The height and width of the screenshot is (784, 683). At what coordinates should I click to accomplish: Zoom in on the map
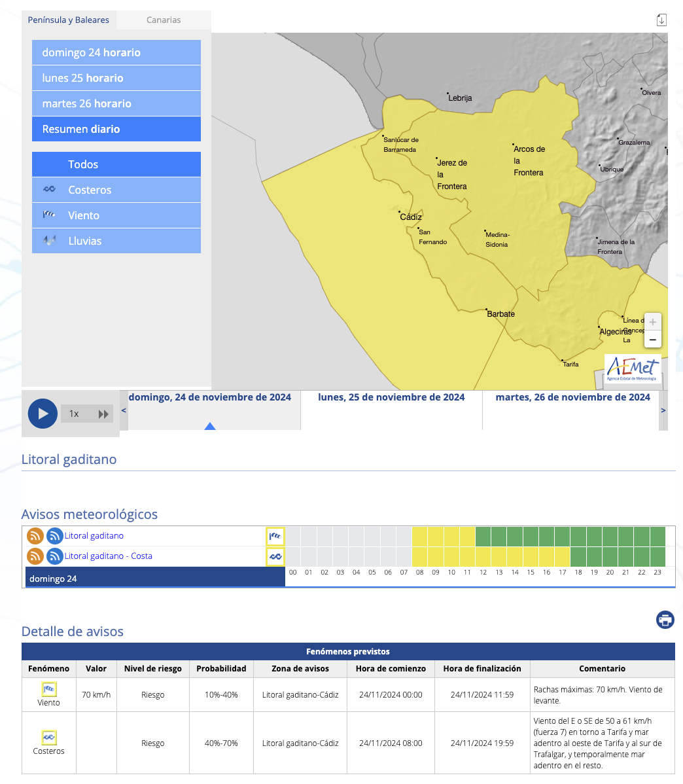tap(652, 322)
